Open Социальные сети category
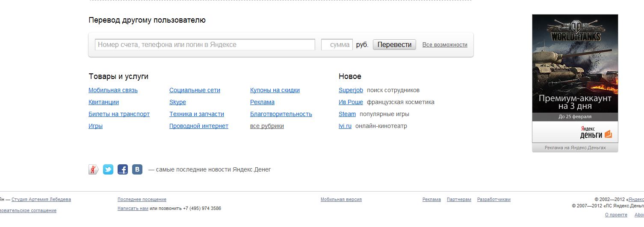This screenshot has width=644, height=227. (195, 90)
